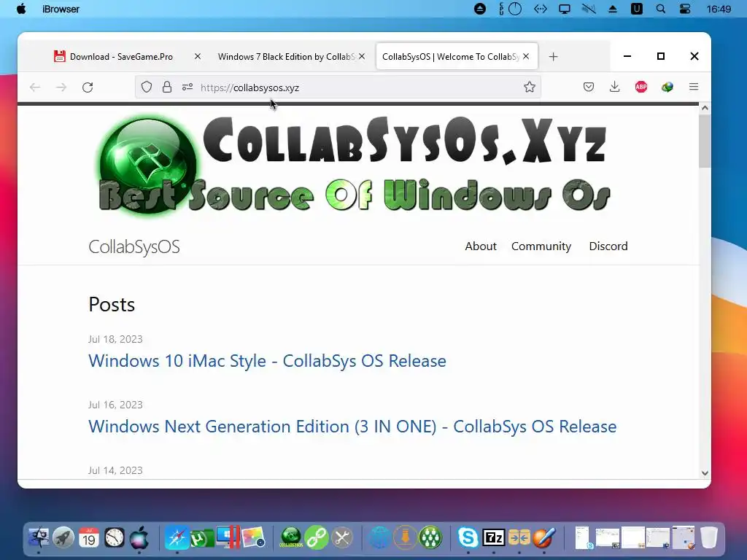Toggle the muted sound icon in menu bar
The image size is (747, 560).
[589, 9]
